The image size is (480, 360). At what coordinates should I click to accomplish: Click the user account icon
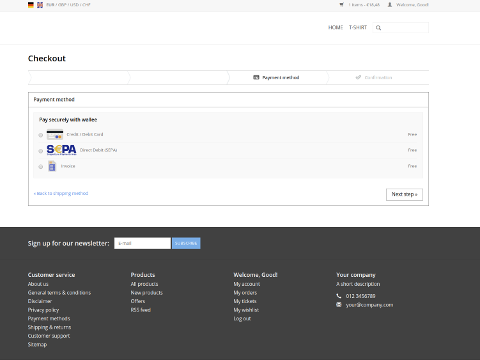coord(390,5)
